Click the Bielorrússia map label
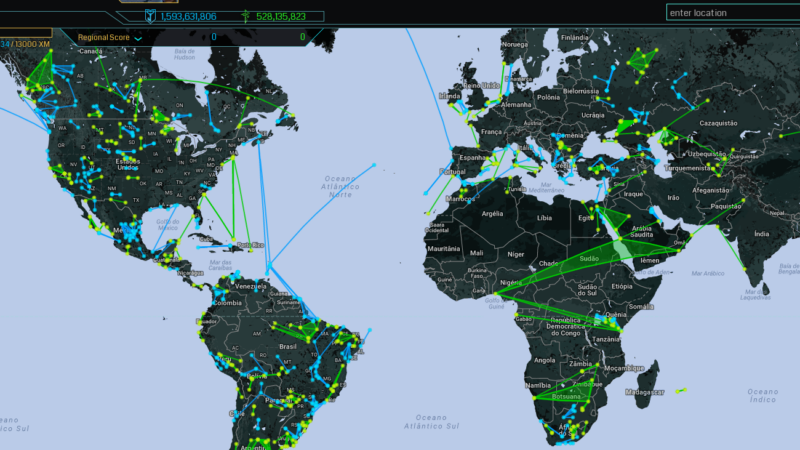The height and width of the screenshot is (450, 800). point(581,91)
